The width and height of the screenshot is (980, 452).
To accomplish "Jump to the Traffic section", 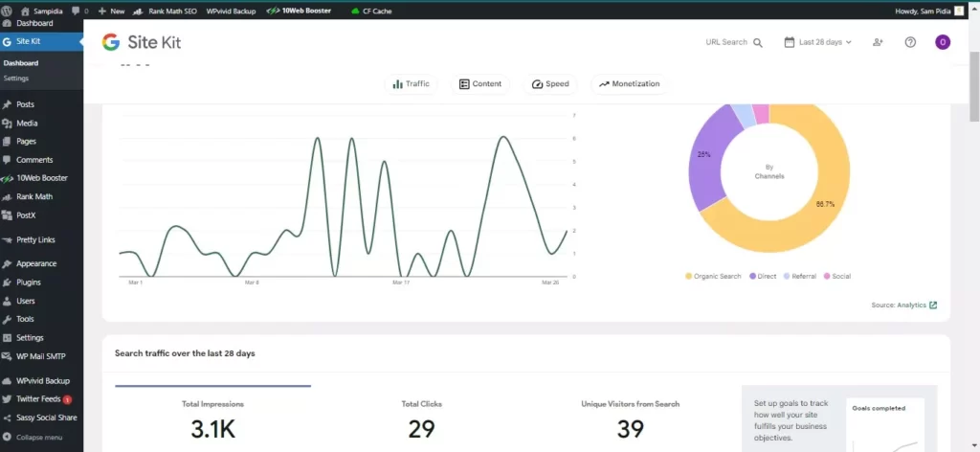I will (412, 83).
